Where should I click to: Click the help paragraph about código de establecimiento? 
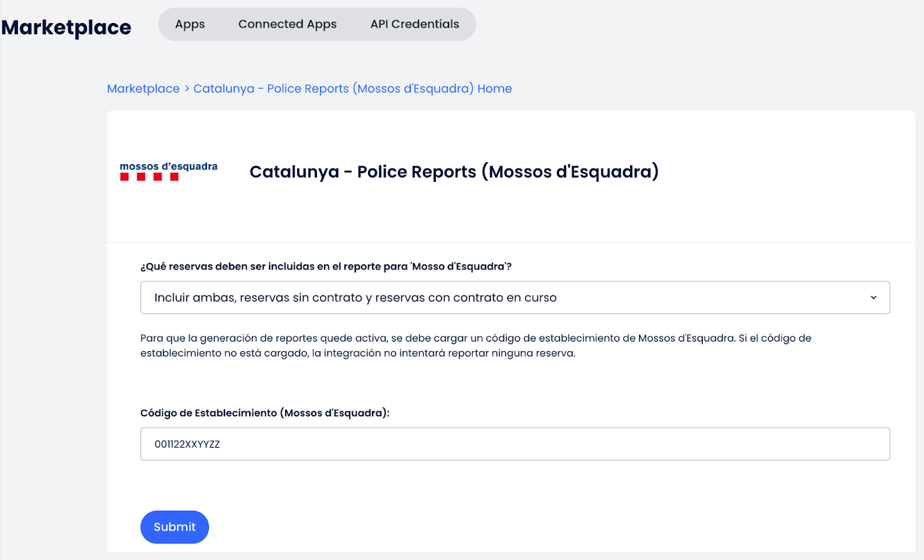pos(475,345)
